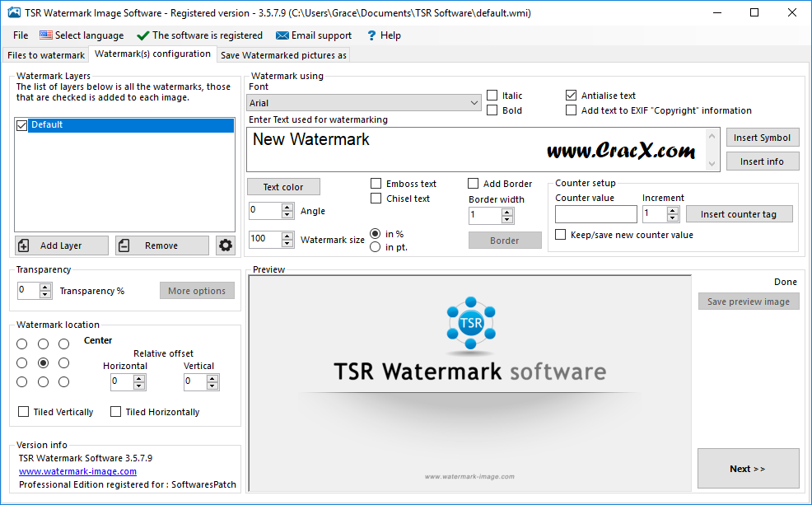The width and height of the screenshot is (812, 505).
Task: Click the More options button
Action: [x=197, y=291]
